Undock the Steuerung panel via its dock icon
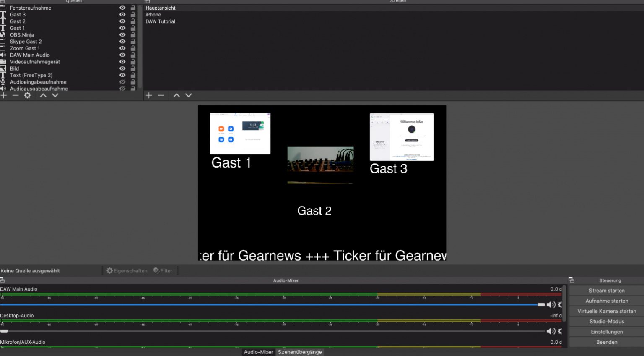644x356 pixels. coord(571,280)
